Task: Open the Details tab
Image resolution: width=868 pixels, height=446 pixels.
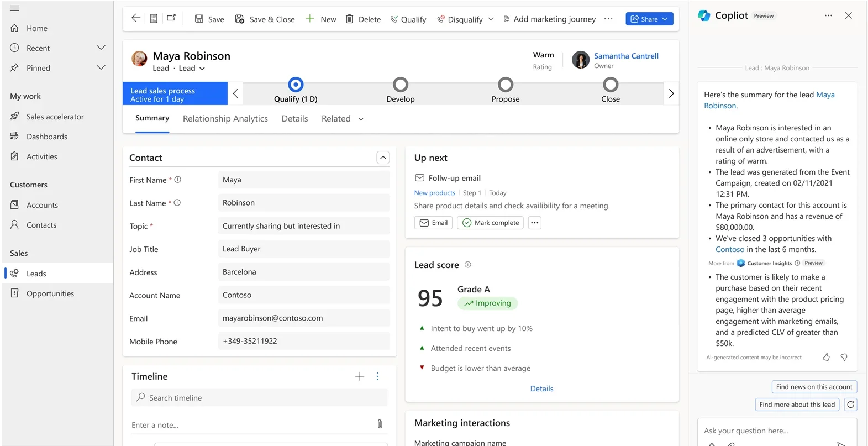Action: (x=294, y=119)
